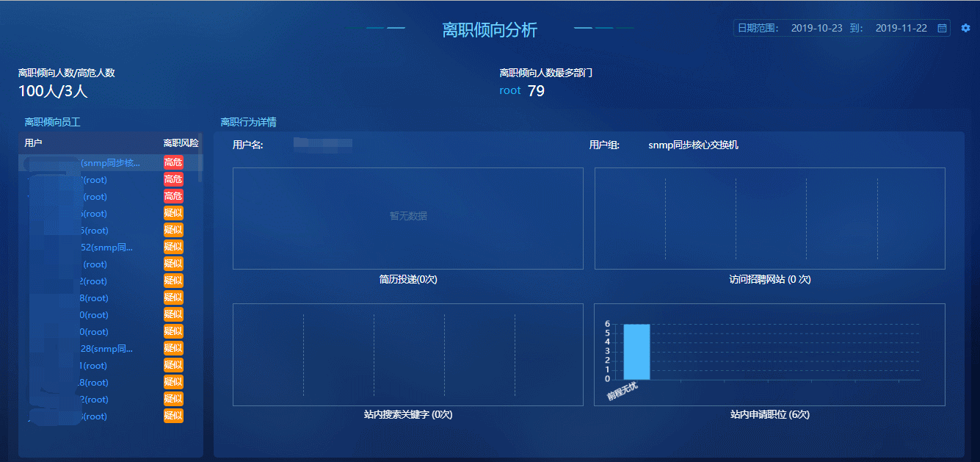
Task: Click the last red 高危 badge
Action: tap(173, 197)
